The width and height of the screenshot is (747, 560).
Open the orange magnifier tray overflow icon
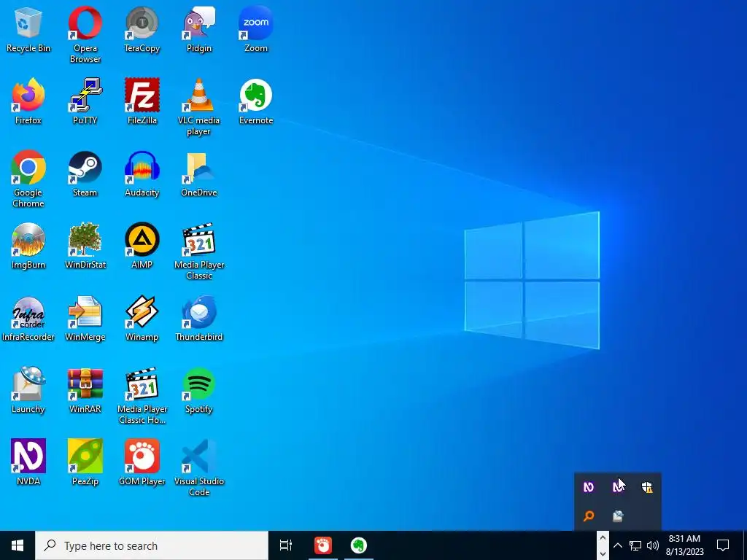tap(589, 516)
